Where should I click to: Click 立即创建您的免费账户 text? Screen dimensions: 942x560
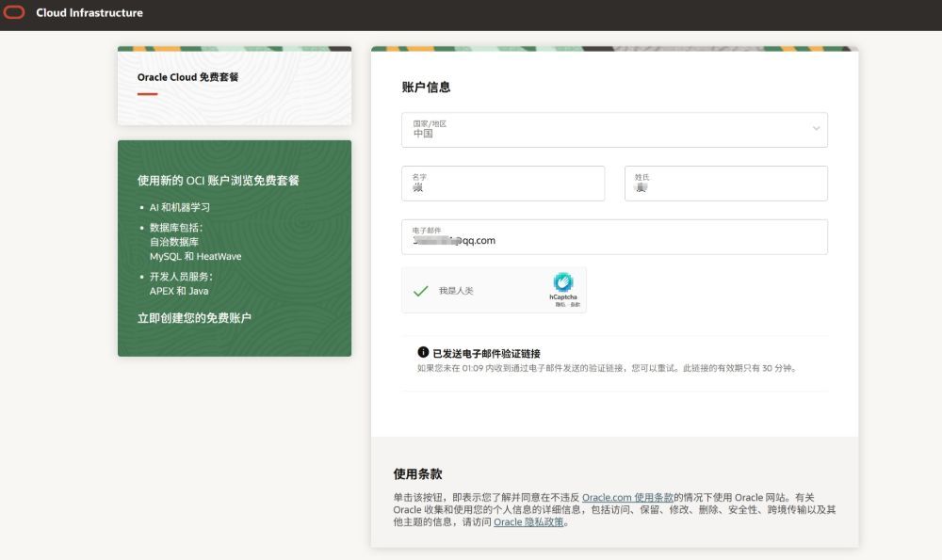click(x=194, y=318)
